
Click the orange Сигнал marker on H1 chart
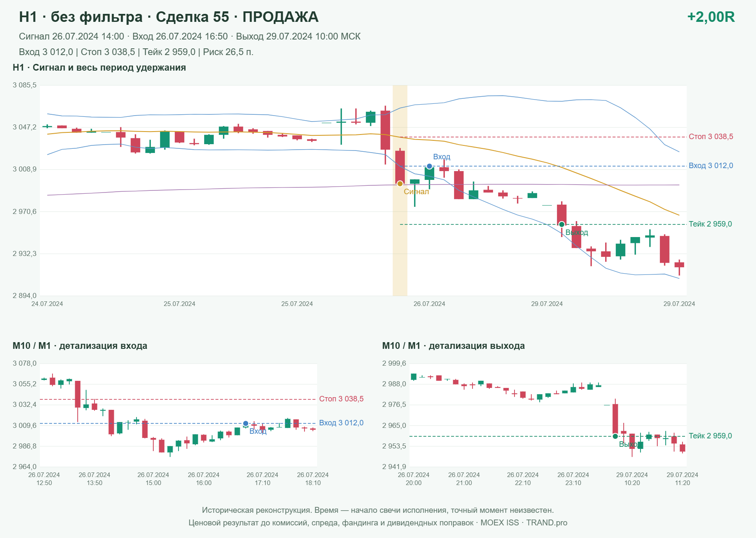(x=400, y=184)
